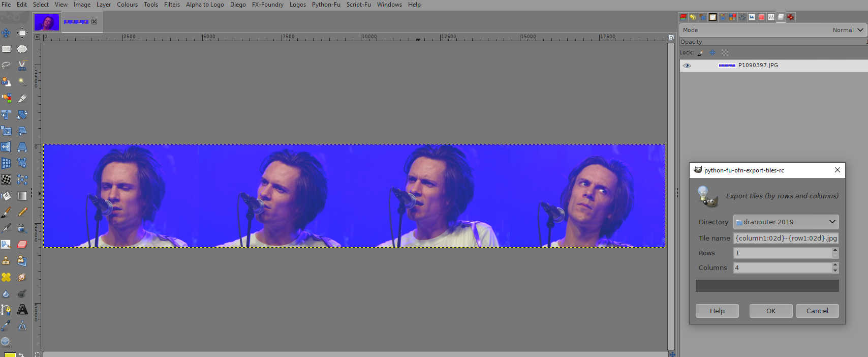Click the layer Opacity slider
The height and width of the screenshot is (357, 868).
[773, 42]
